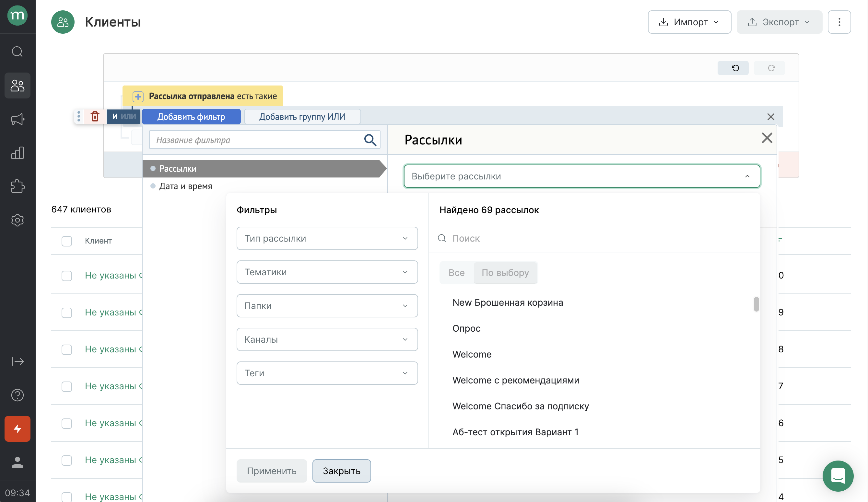Screen dimensions: 868x502
Task: Open the Тематики dropdown
Action: point(327,272)
